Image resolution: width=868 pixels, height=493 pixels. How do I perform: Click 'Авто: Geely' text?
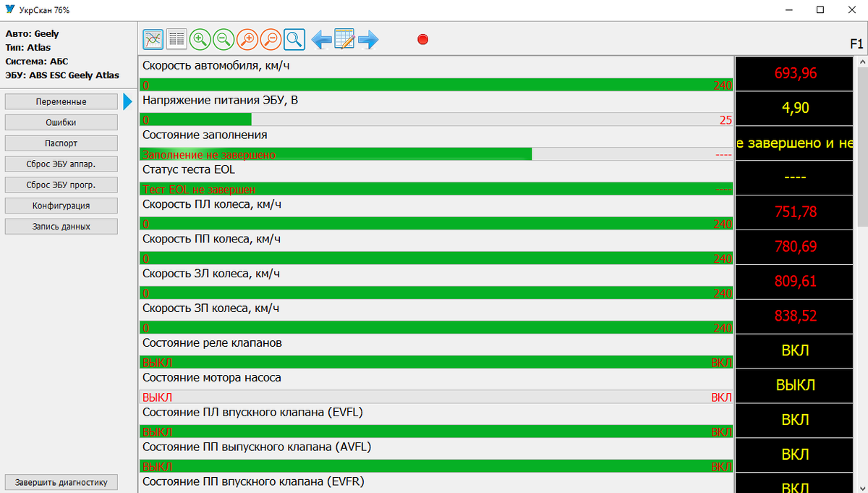click(x=33, y=34)
